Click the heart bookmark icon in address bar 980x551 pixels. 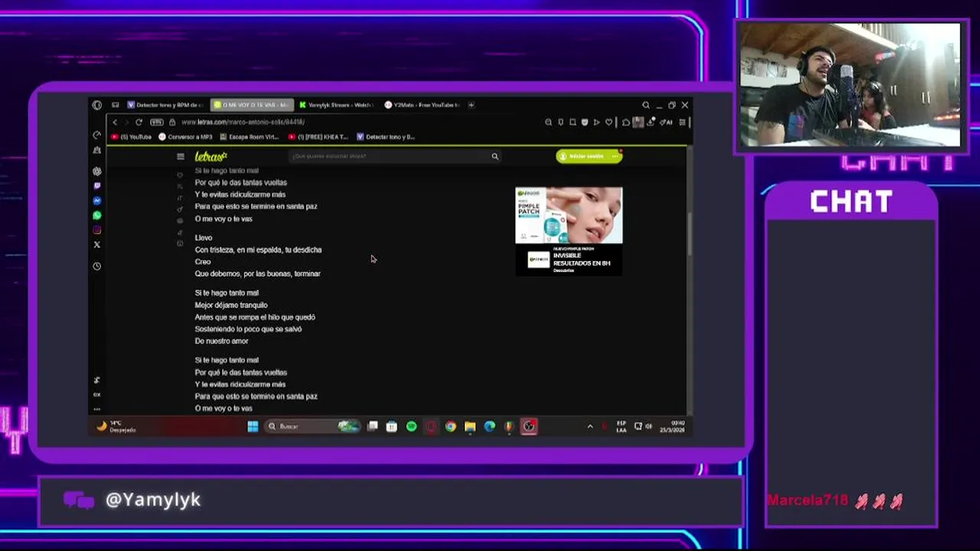[x=609, y=122]
